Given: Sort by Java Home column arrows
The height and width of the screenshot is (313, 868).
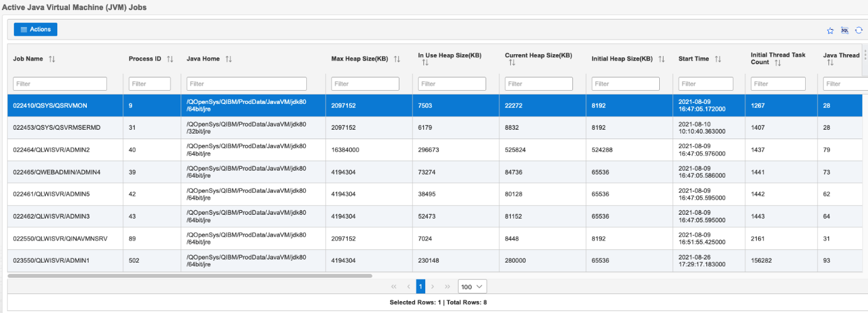Looking at the screenshot, I should [229, 59].
